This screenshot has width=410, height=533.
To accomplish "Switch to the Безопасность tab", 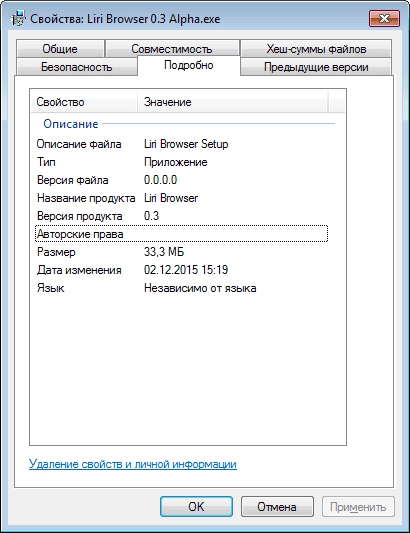I will point(76,67).
